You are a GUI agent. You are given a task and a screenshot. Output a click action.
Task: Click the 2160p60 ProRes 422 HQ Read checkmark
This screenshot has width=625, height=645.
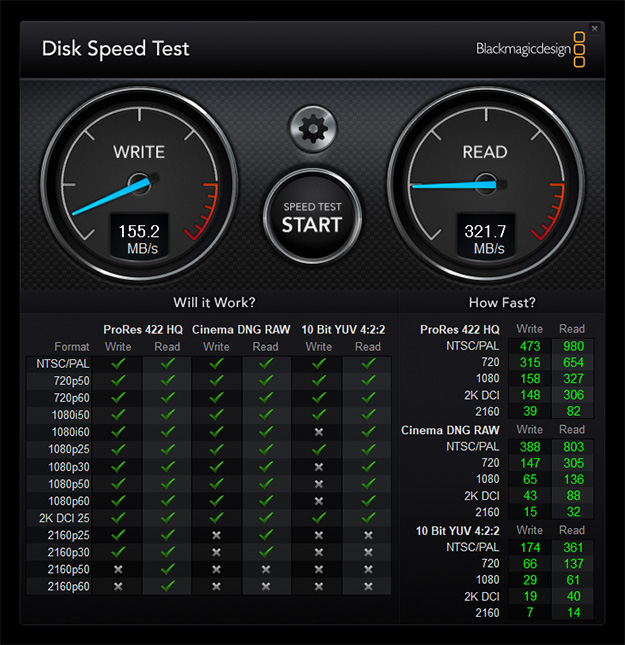[167, 585]
